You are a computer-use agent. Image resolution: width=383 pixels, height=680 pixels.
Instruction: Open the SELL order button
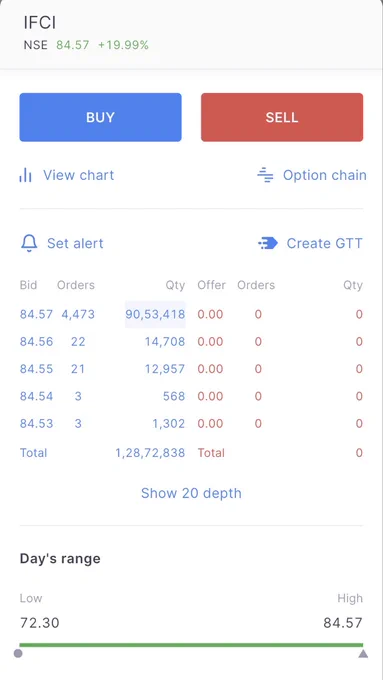[x=282, y=117]
